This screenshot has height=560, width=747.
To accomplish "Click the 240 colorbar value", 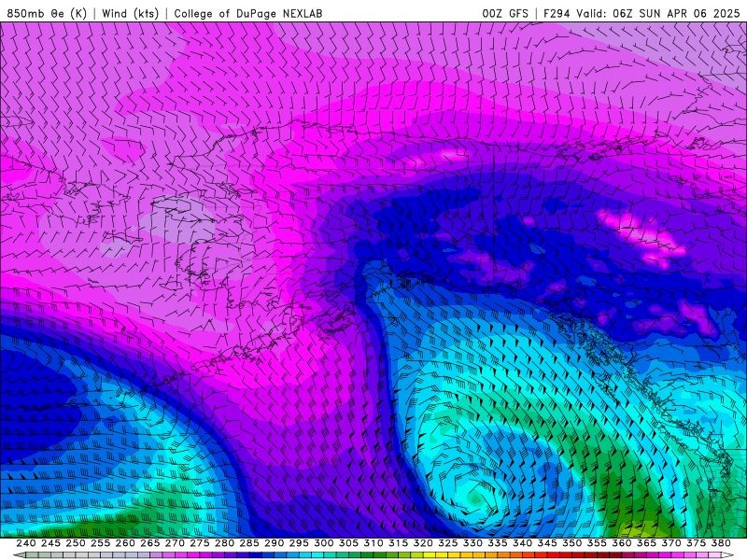I will pos(26,543).
